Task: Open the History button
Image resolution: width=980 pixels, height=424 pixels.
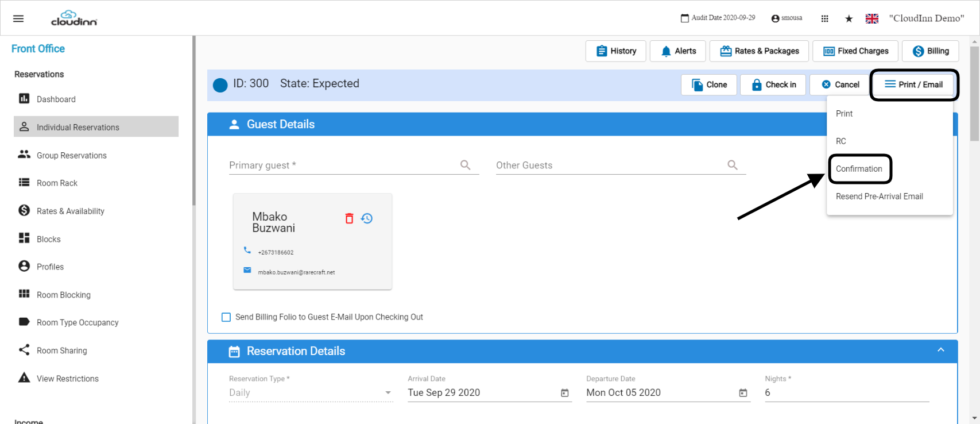Action: click(x=616, y=51)
